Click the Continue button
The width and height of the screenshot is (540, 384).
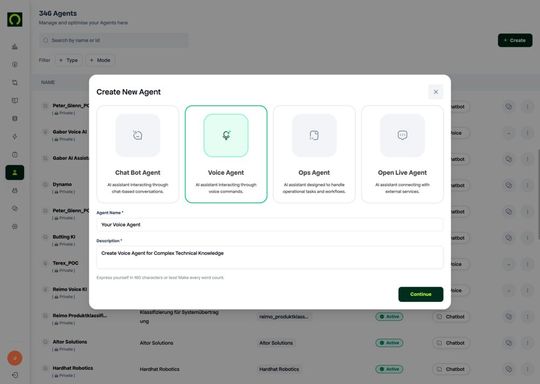click(420, 294)
